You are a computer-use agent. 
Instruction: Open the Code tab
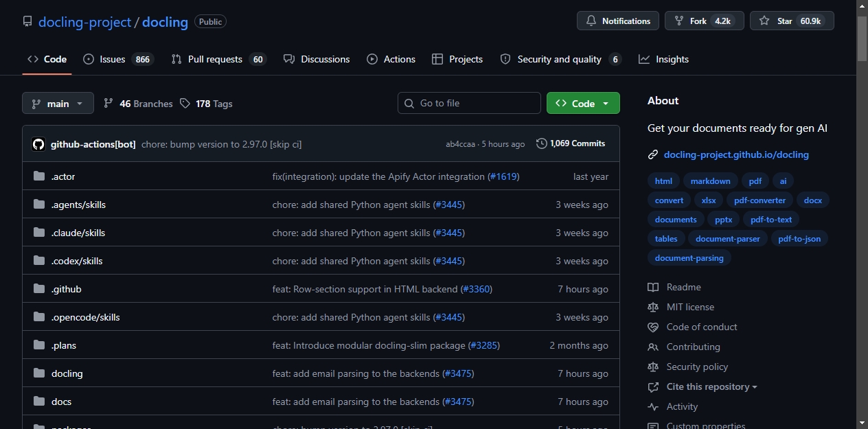[47, 59]
